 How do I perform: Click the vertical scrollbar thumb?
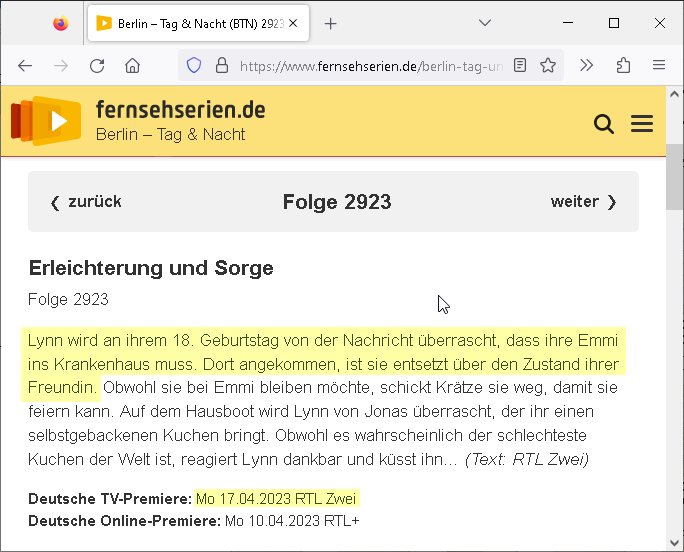click(674, 177)
